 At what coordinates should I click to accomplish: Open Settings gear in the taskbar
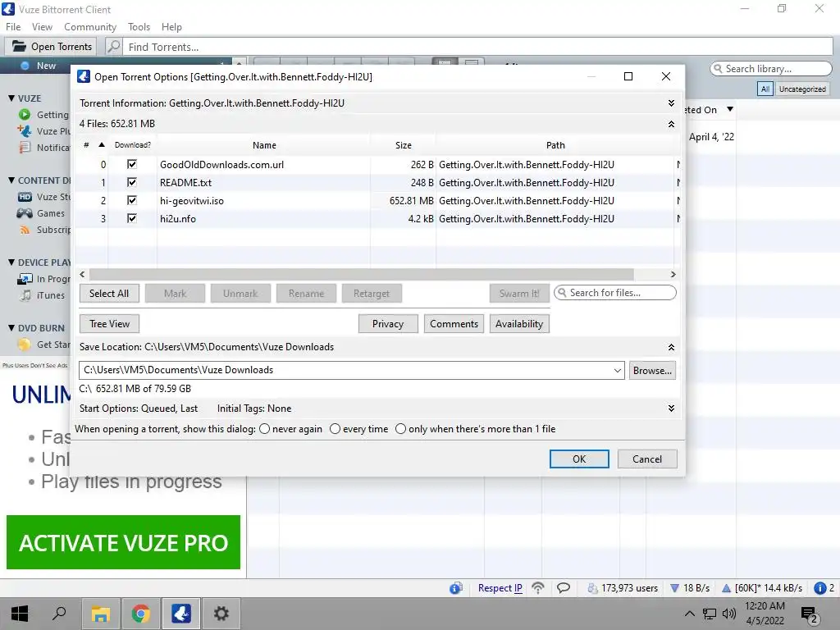[x=221, y=614]
